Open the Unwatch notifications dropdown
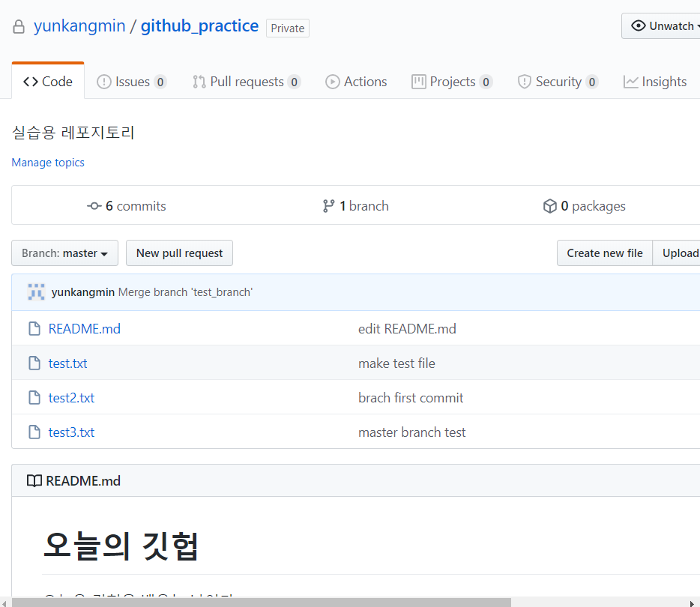The height and width of the screenshot is (607, 700). (x=661, y=26)
